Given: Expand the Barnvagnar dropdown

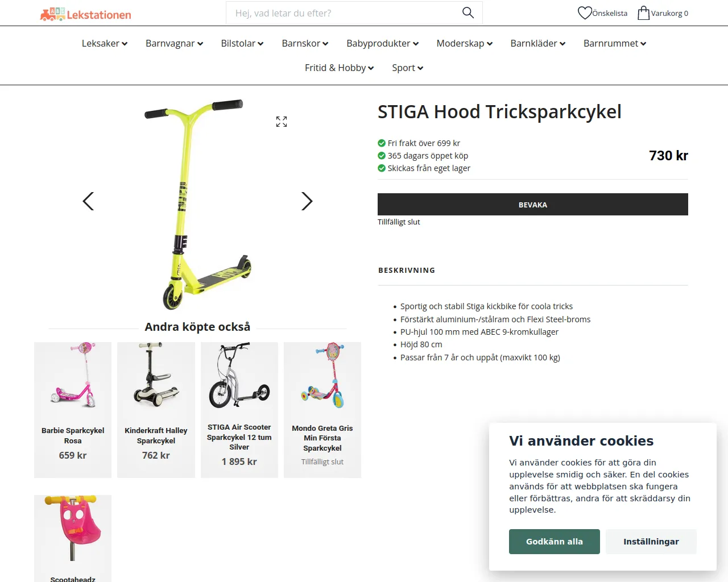Looking at the screenshot, I should pyautogui.click(x=174, y=43).
